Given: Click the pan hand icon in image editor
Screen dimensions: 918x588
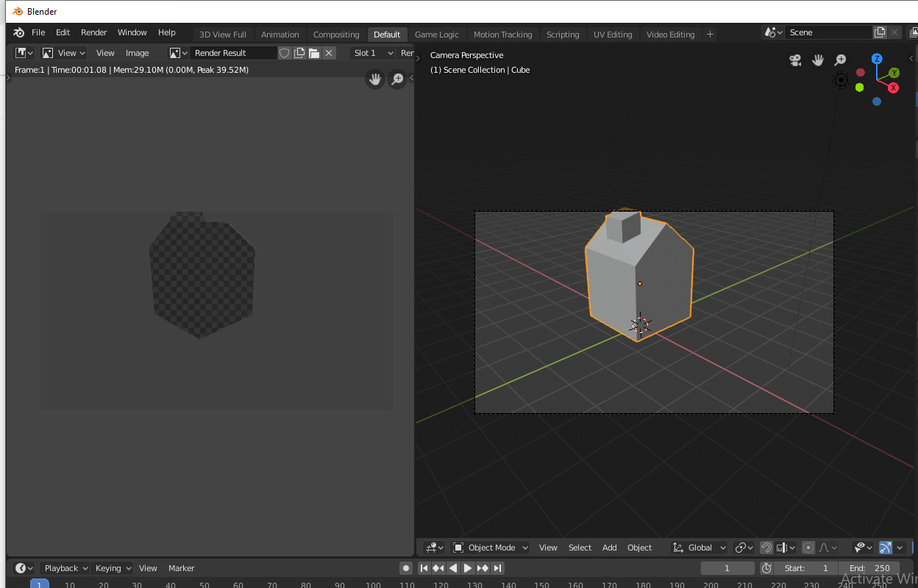Looking at the screenshot, I should [x=375, y=79].
